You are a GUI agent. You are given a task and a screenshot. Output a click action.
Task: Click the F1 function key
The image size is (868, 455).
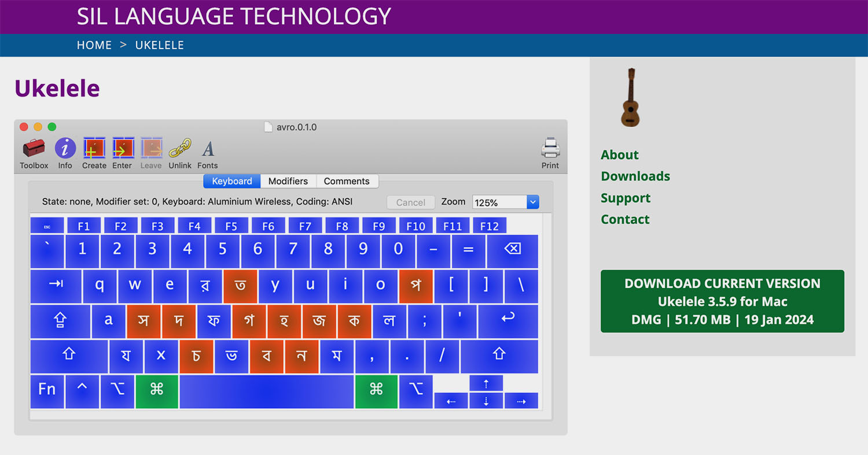click(84, 225)
